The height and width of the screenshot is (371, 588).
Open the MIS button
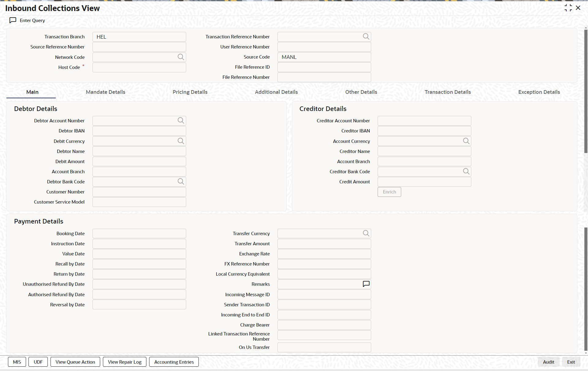(17, 362)
